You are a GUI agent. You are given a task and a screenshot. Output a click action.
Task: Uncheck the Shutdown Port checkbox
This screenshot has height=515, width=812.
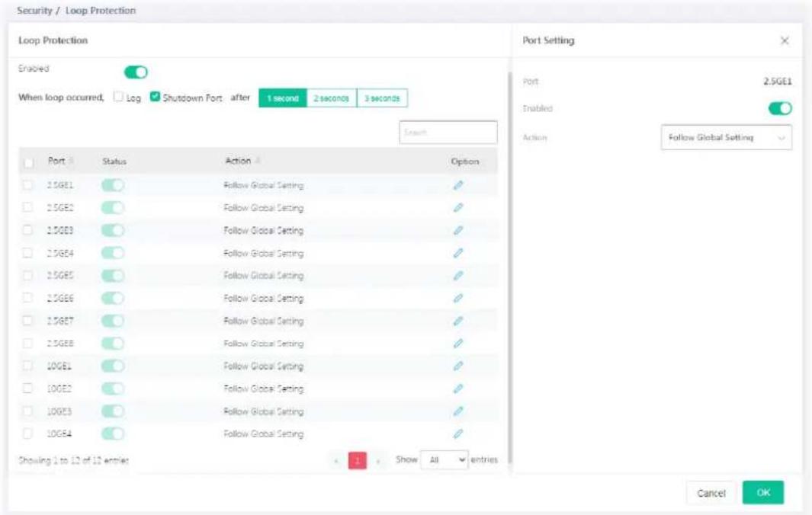coord(155,97)
